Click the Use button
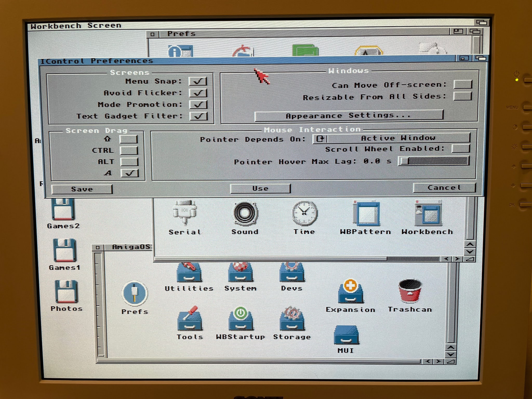Image resolution: width=532 pixels, height=399 pixels. [260, 189]
